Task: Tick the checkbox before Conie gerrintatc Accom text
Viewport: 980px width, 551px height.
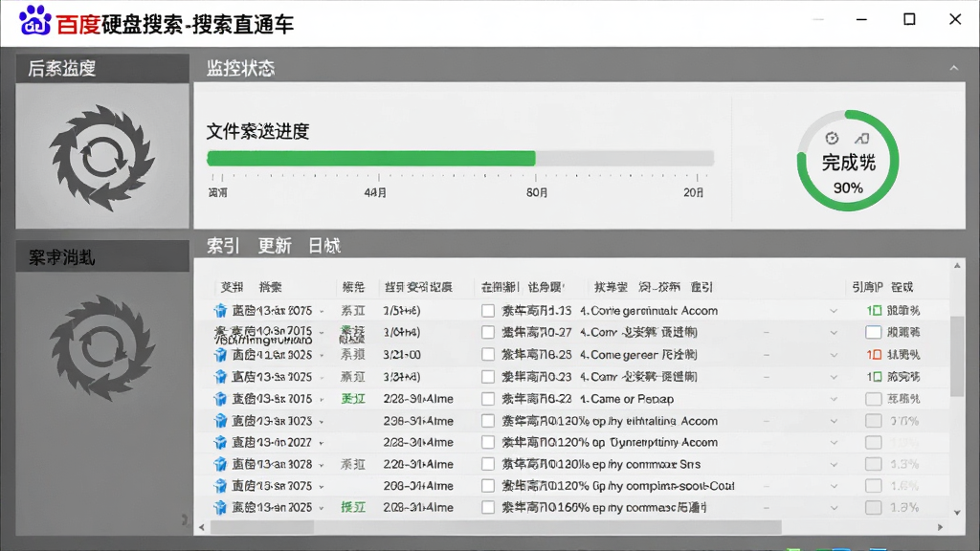Action: coord(488,311)
